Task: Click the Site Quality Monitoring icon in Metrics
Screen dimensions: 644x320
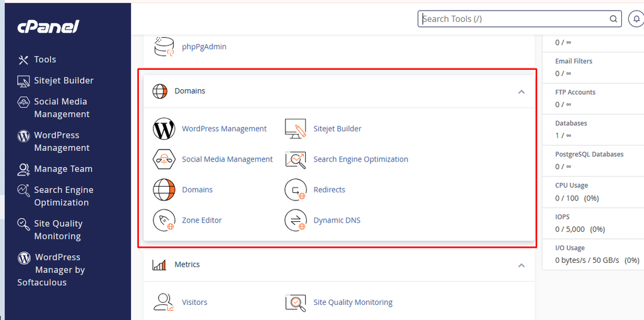Action: [x=296, y=302]
